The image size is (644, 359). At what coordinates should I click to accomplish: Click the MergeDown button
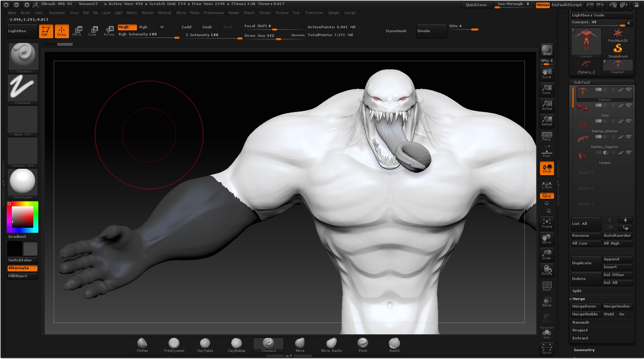[x=586, y=306]
